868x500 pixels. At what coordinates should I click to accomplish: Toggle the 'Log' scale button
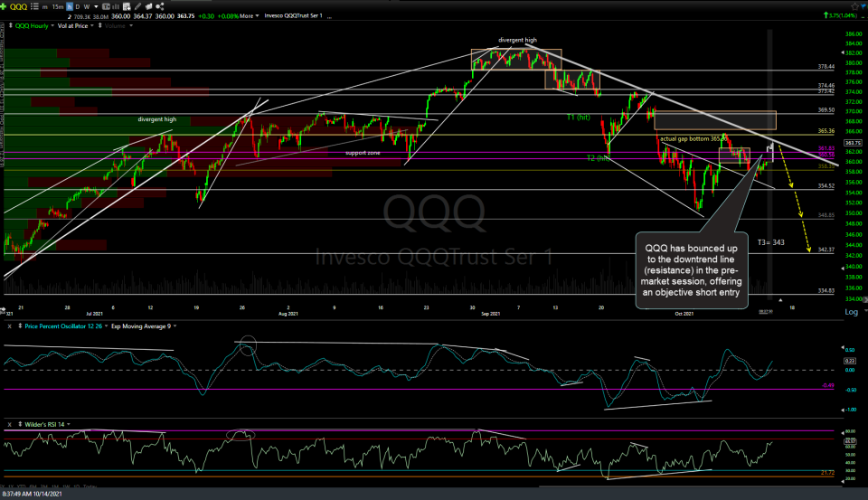click(851, 312)
